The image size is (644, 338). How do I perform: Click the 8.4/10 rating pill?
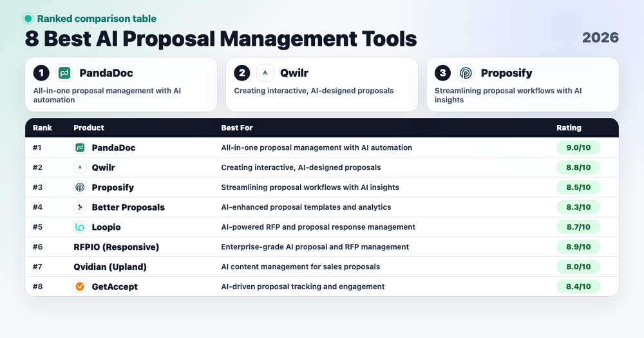578,286
